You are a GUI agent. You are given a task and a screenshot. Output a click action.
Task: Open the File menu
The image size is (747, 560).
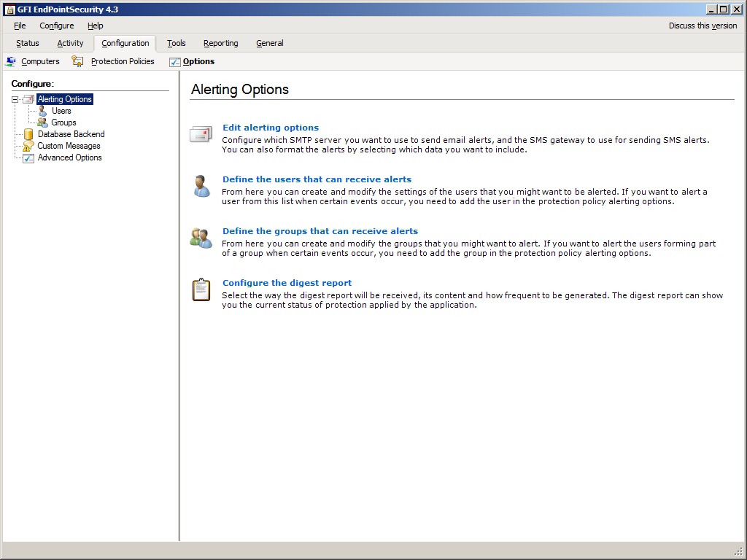click(x=20, y=26)
